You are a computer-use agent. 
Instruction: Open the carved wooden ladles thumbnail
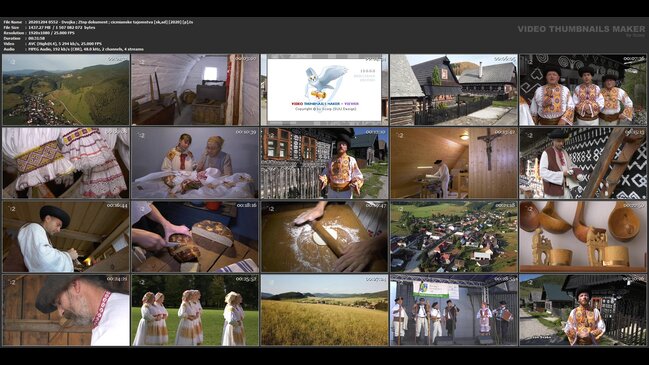(x=583, y=237)
